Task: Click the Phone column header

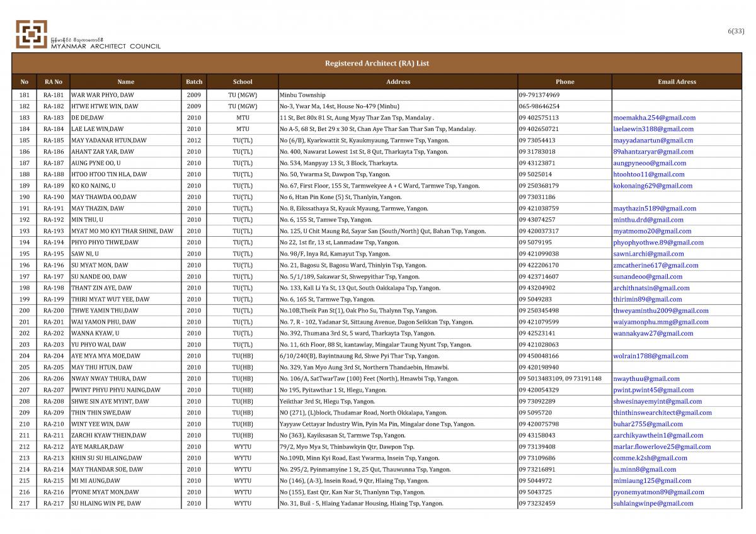Action: tap(565, 82)
